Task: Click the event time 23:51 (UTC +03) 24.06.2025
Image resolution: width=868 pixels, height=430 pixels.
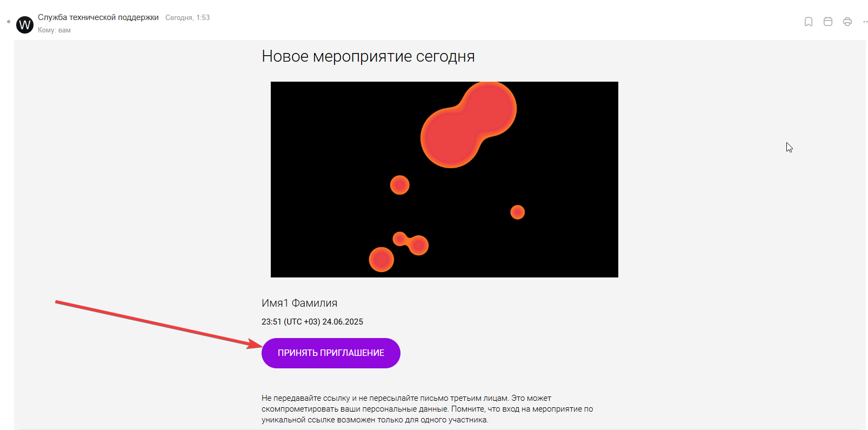Action: tap(312, 322)
